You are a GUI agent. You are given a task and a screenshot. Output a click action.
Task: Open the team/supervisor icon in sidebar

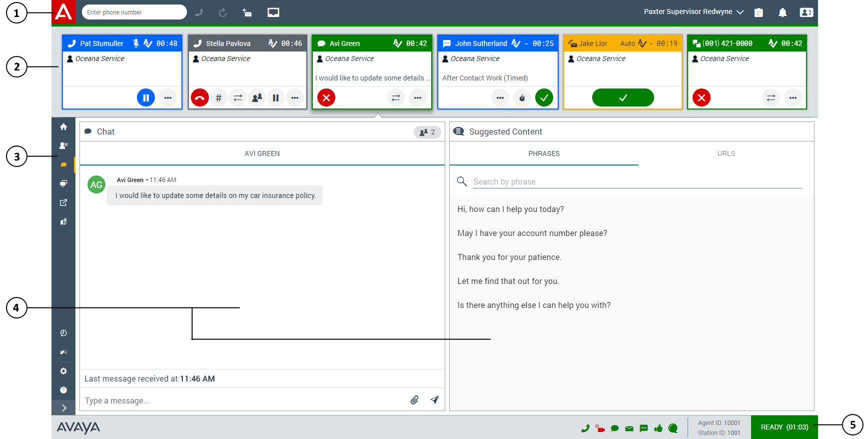pos(63,221)
